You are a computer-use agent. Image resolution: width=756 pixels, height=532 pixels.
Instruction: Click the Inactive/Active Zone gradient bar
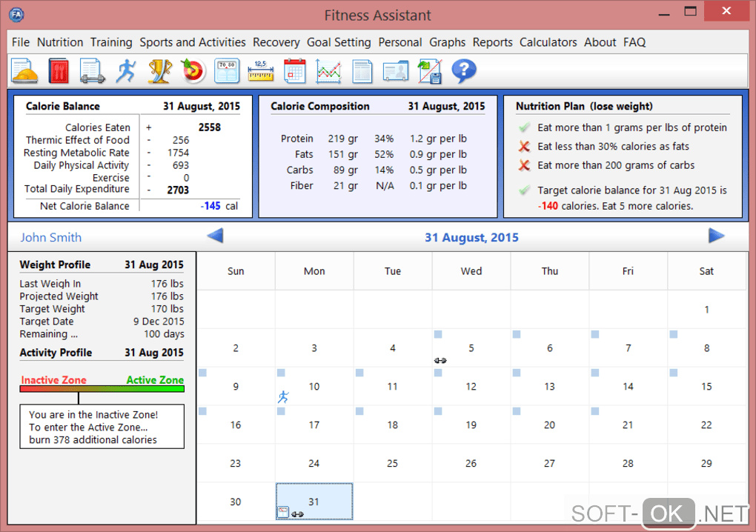tap(102, 389)
